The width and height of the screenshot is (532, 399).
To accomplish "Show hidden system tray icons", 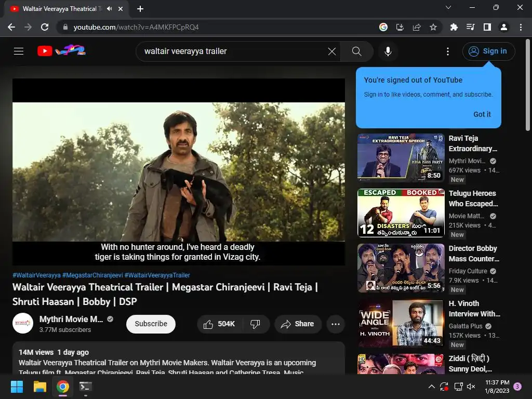I will pos(431,387).
